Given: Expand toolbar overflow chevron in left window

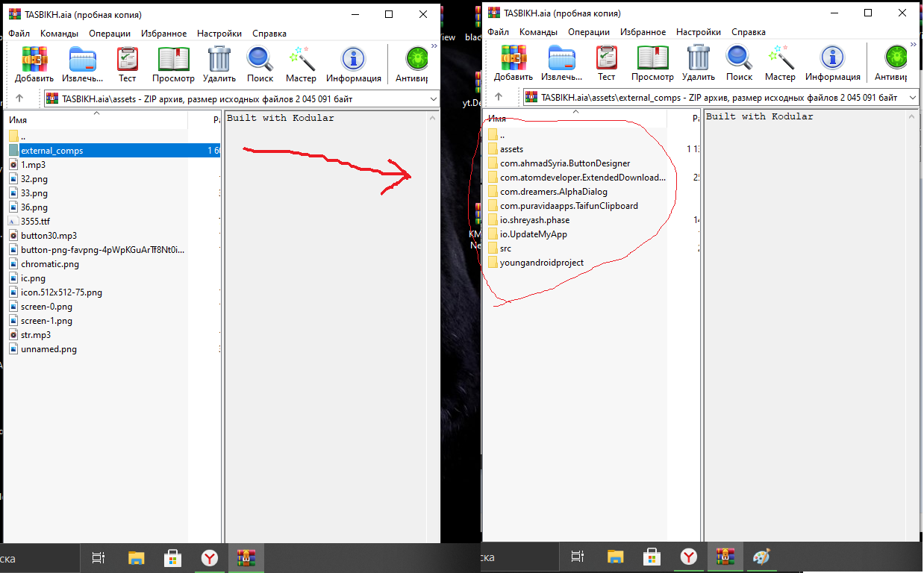Looking at the screenshot, I should [434, 46].
